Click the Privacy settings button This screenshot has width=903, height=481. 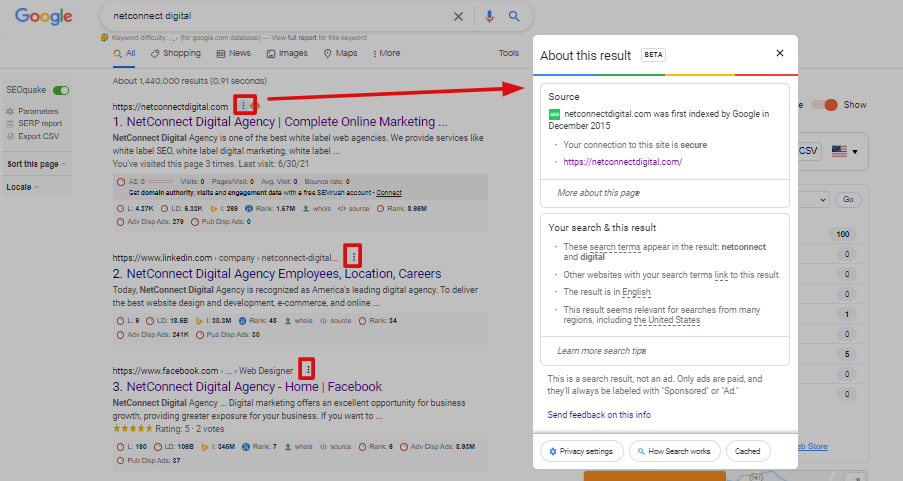point(582,451)
